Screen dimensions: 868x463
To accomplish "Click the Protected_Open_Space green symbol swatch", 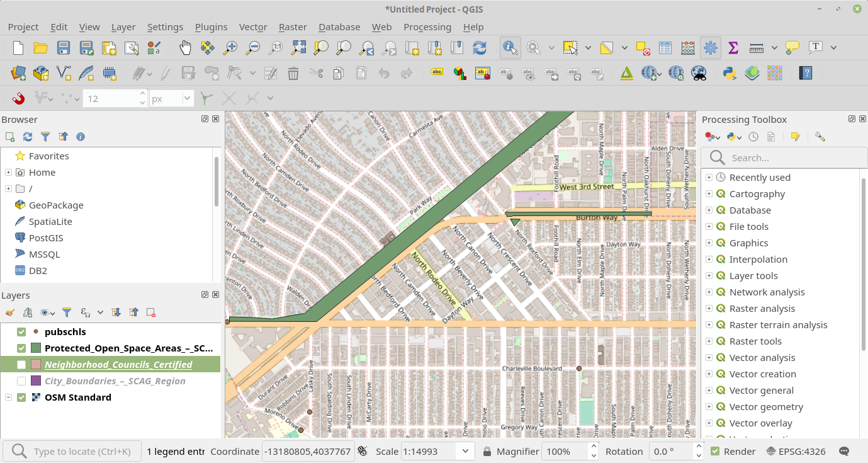I will click(36, 348).
